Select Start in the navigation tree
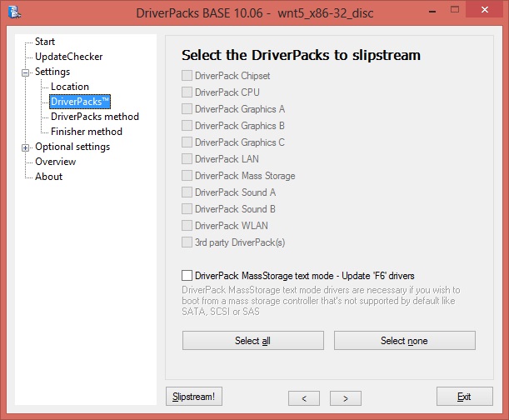 45,42
